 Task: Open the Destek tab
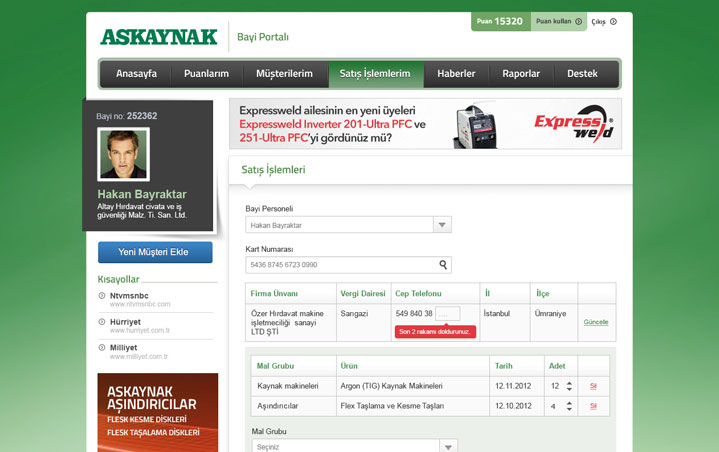(582, 74)
